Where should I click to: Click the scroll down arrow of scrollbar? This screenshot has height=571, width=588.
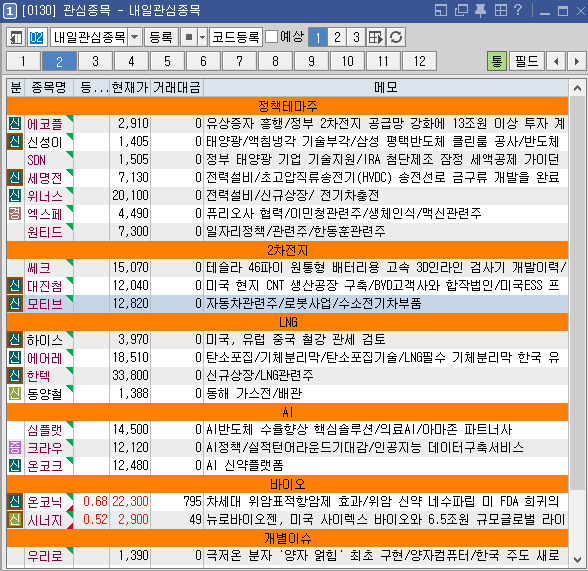point(577,560)
